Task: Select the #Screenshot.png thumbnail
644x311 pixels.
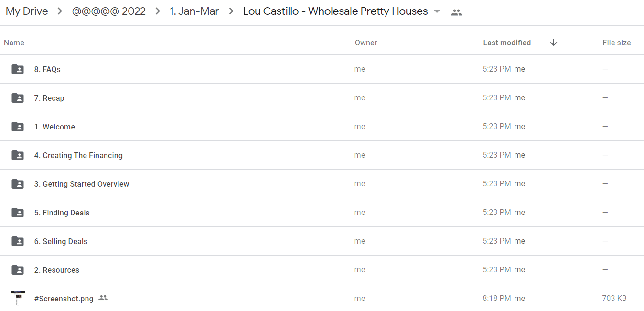Action: coord(18,298)
